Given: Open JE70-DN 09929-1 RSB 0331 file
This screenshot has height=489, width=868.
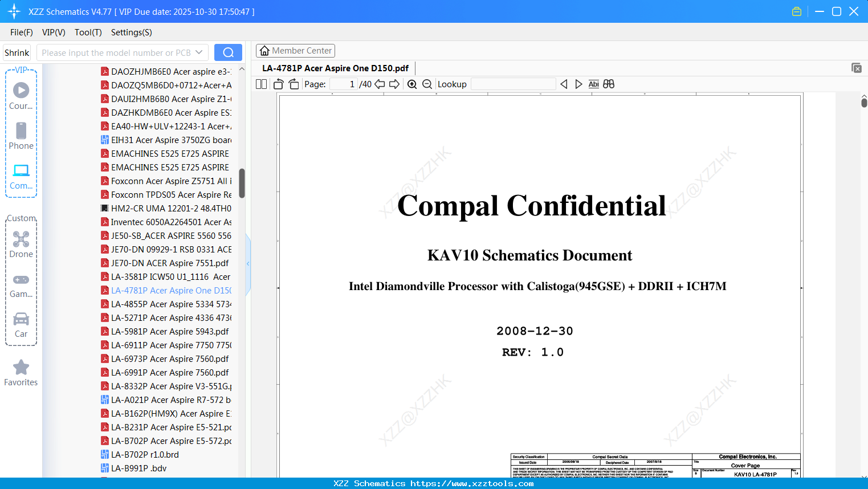Looking at the screenshot, I should [166, 250].
